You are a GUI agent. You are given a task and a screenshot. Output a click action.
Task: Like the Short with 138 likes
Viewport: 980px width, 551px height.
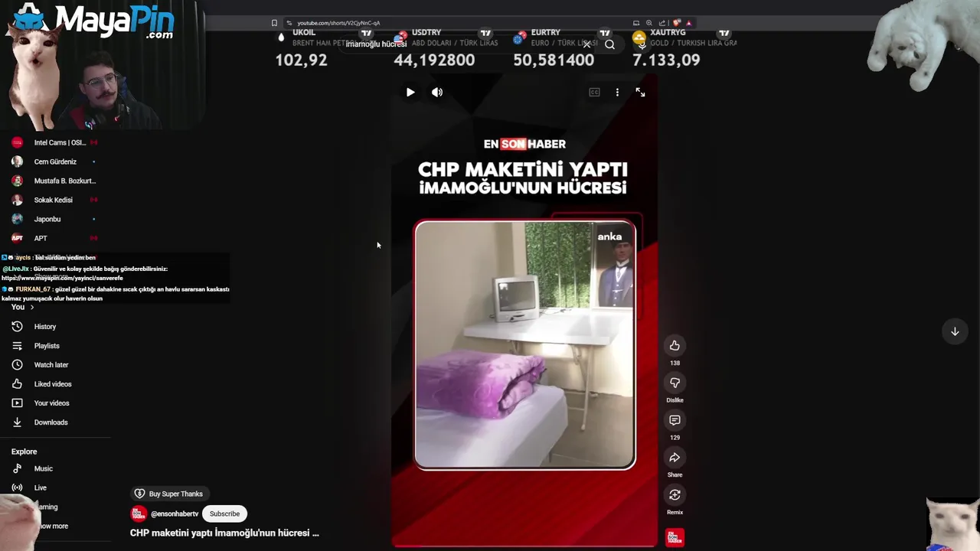tap(675, 345)
